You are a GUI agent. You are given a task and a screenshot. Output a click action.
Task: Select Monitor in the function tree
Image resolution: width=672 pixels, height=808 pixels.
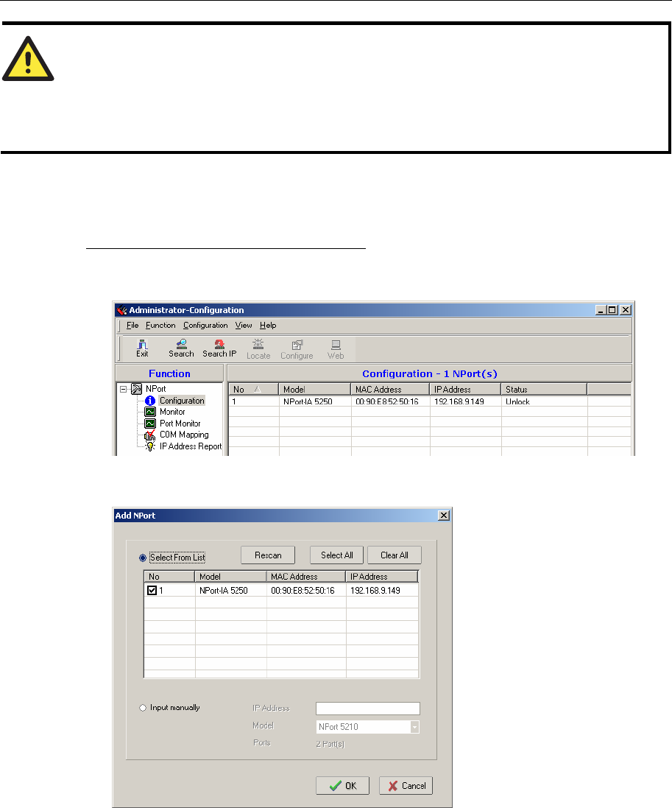(172, 412)
